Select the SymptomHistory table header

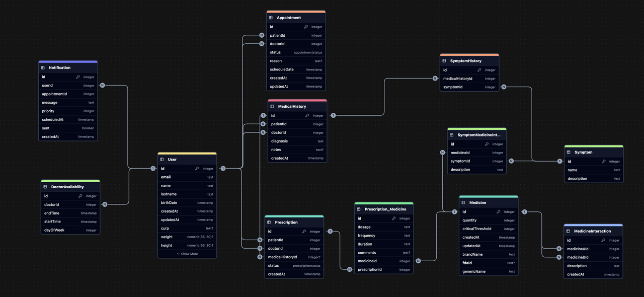click(x=469, y=61)
